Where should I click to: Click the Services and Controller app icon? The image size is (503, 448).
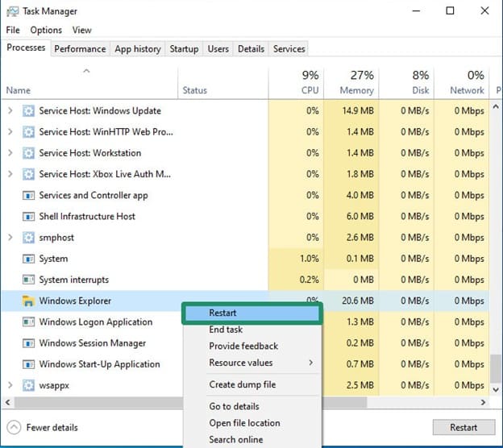tap(28, 195)
